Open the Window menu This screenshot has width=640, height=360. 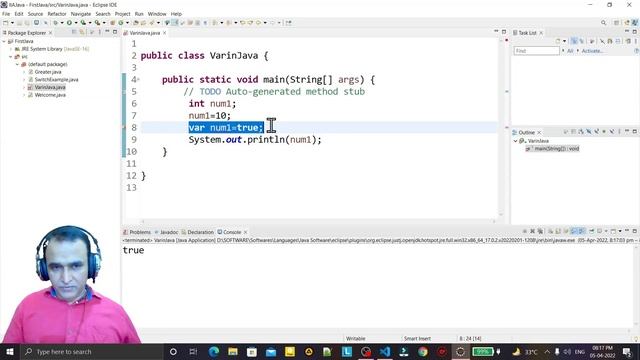157,14
